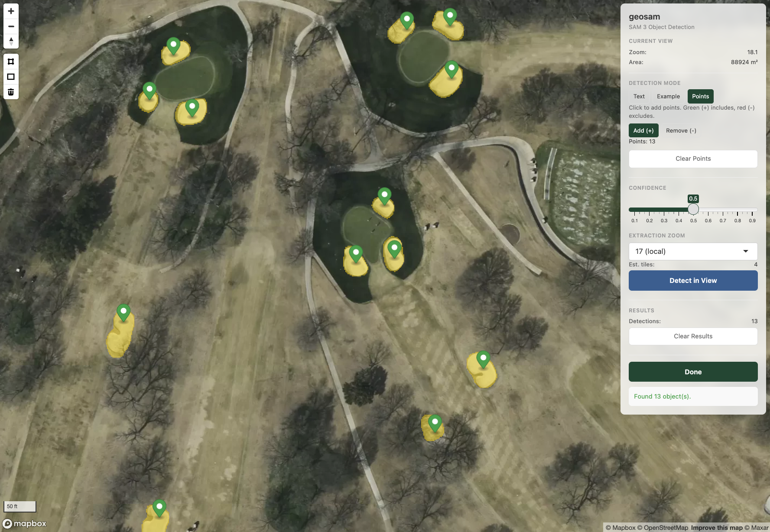Select Points detection mode

tap(700, 96)
